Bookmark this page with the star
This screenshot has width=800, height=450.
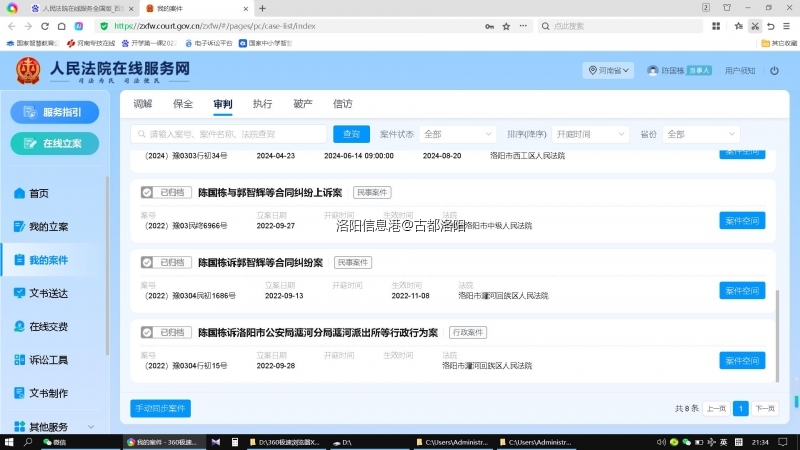(x=506, y=26)
